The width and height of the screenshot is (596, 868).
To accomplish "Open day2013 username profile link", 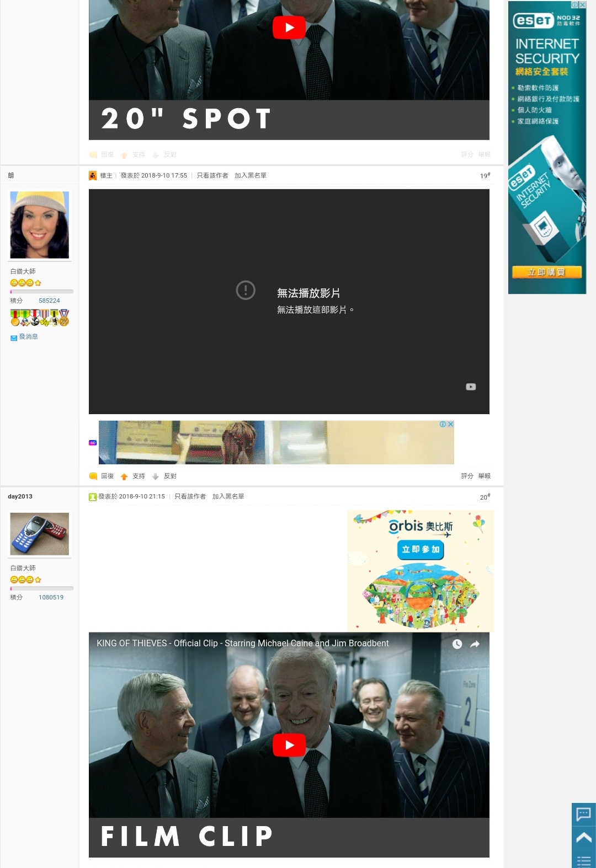I will (20, 496).
